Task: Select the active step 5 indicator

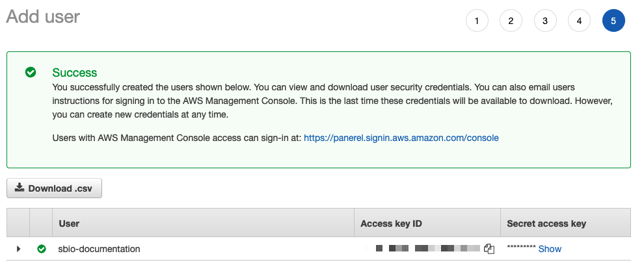Action: tap(613, 21)
